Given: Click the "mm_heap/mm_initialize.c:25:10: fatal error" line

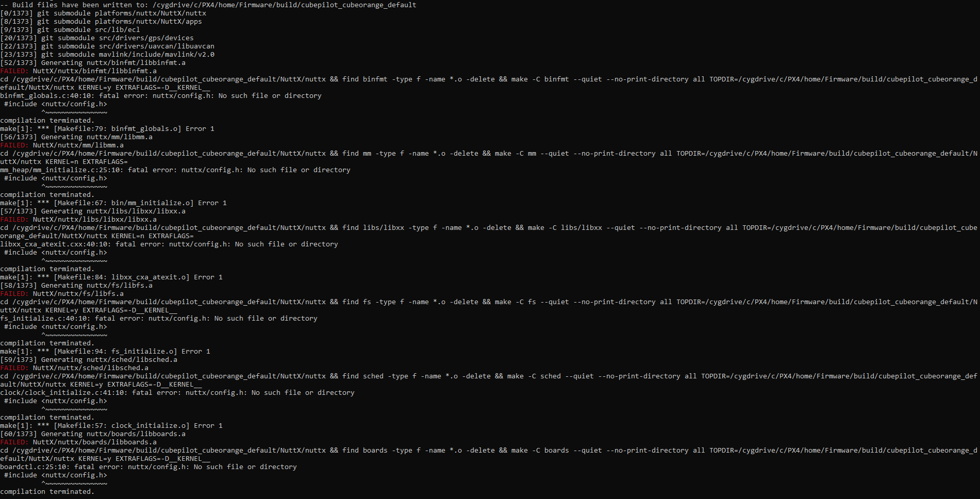Looking at the screenshot, I should point(175,170).
